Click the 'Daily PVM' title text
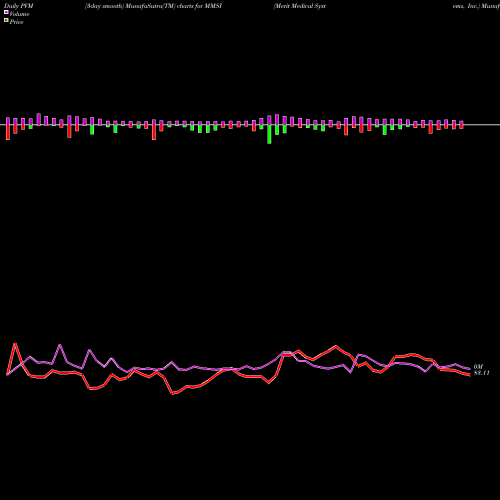The image size is (500, 500). point(19,6)
